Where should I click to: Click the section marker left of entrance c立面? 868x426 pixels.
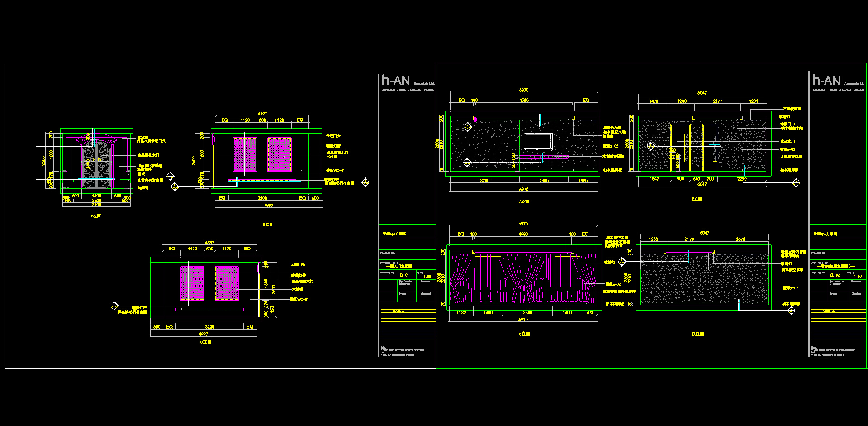coord(114,306)
